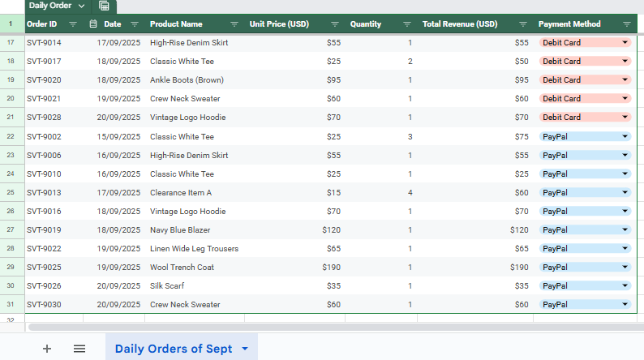The height and width of the screenshot is (360, 644).
Task: Open payment dropdown for order SVT-9016
Action: 625,211
